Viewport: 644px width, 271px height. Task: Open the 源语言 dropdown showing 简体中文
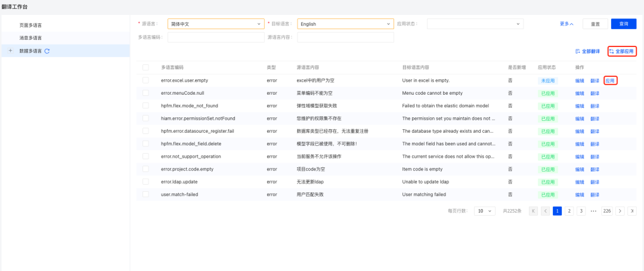pos(216,24)
